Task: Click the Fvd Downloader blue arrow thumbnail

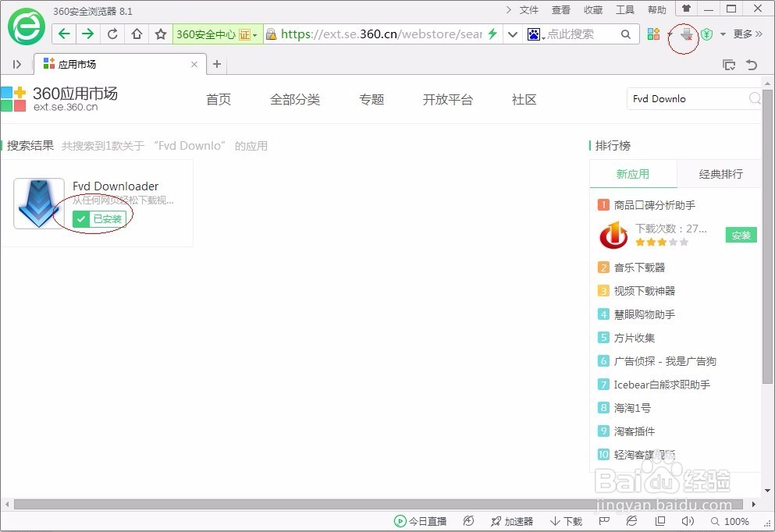Action: (39, 204)
